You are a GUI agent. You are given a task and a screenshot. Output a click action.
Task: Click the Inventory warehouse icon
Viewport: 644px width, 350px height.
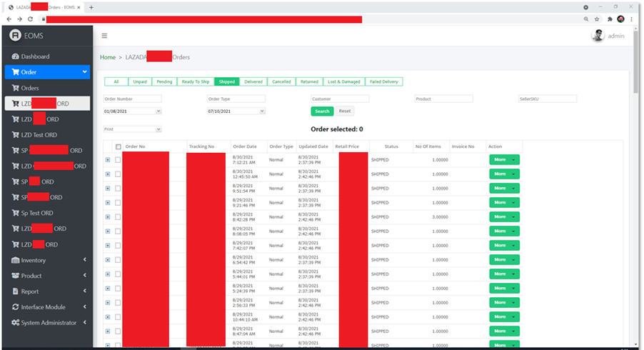[15, 260]
